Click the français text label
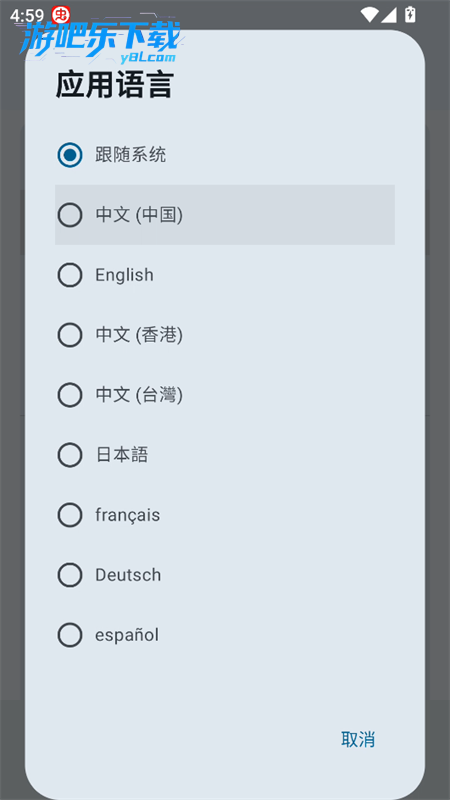The image size is (450, 800). [x=128, y=515]
